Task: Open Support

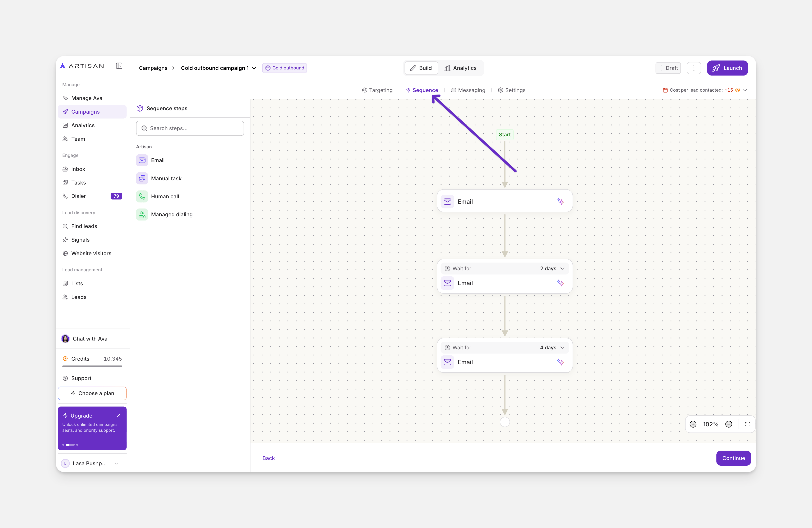Action: point(92,378)
